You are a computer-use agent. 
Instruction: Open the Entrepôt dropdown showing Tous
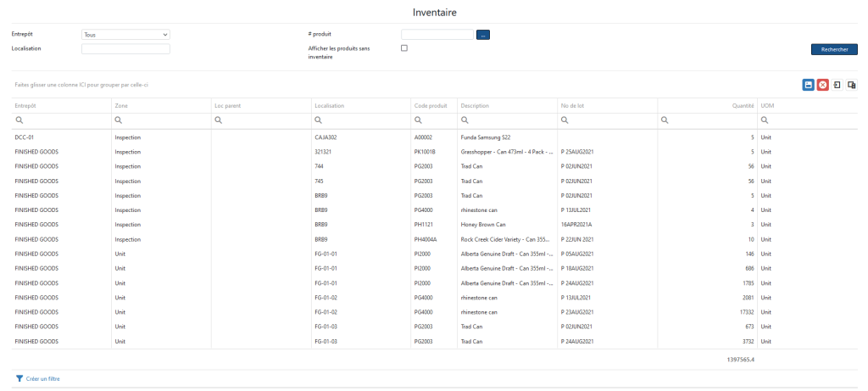(125, 35)
